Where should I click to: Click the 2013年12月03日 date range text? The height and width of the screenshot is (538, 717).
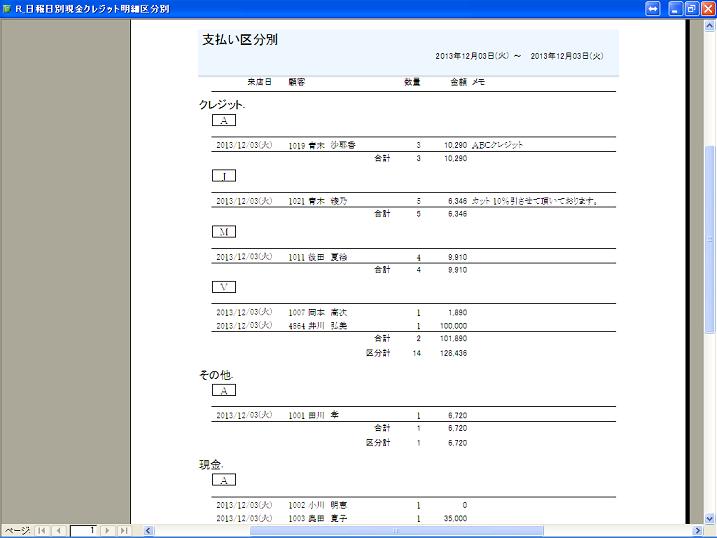tap(519, 56)
